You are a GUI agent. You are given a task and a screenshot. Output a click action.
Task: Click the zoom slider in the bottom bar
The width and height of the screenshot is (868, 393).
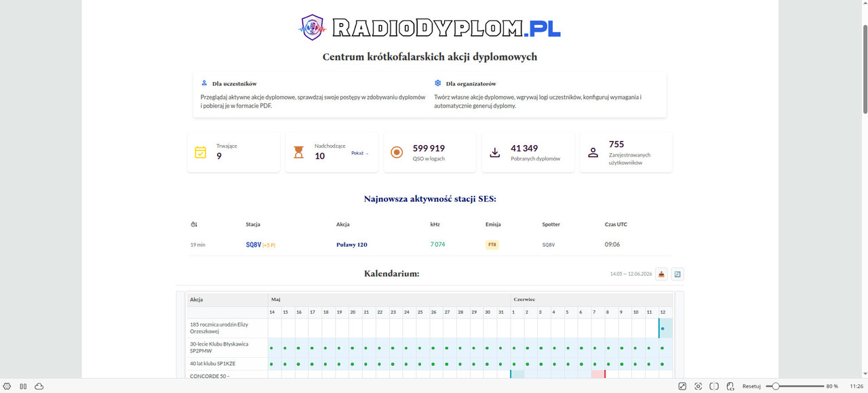pos(794,386)
